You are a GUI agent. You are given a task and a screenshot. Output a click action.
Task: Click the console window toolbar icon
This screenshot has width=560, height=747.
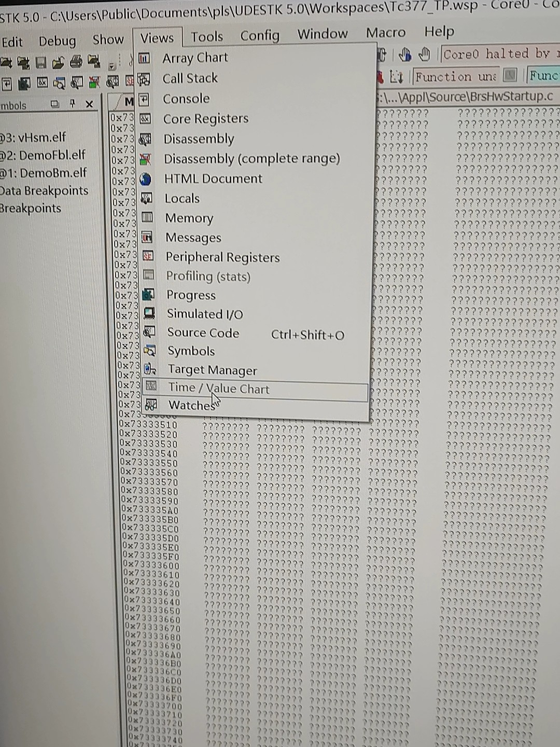point(7,84)
